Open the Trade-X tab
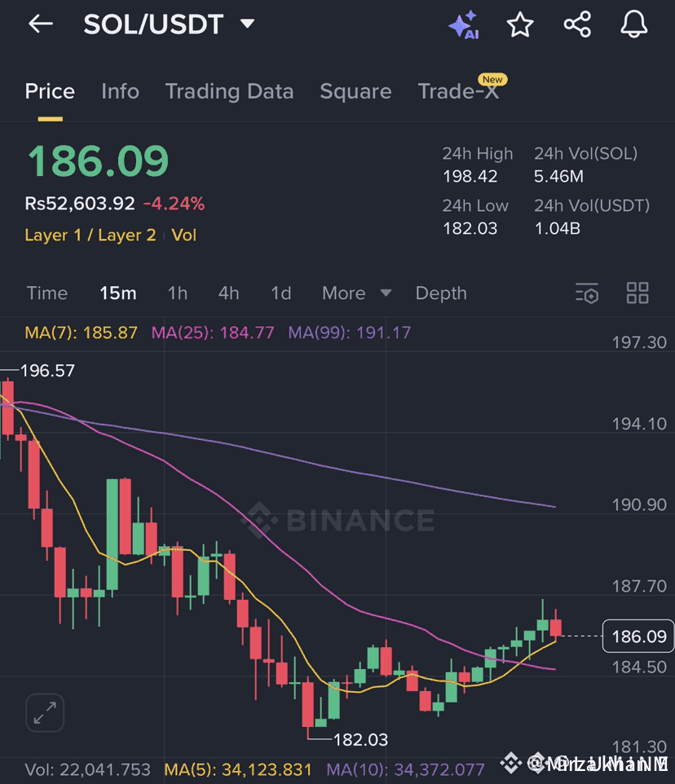675x784 pixels. pyautogui.click(x=458, y=91)
